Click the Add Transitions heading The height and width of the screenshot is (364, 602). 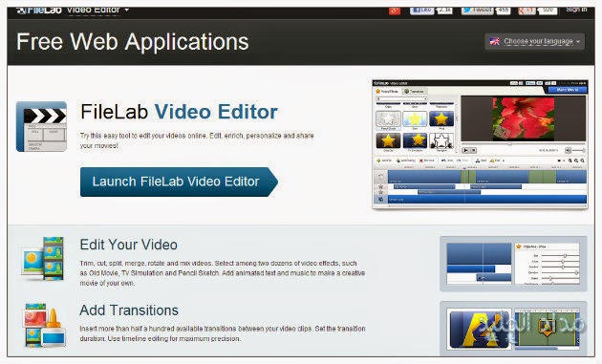(129, 310)
